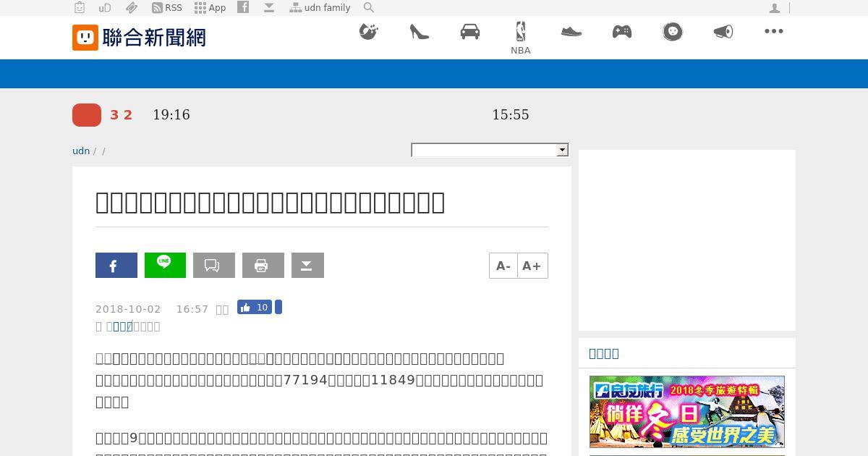
Task: Open the high heel fashion category
Action: coord(420,32)
